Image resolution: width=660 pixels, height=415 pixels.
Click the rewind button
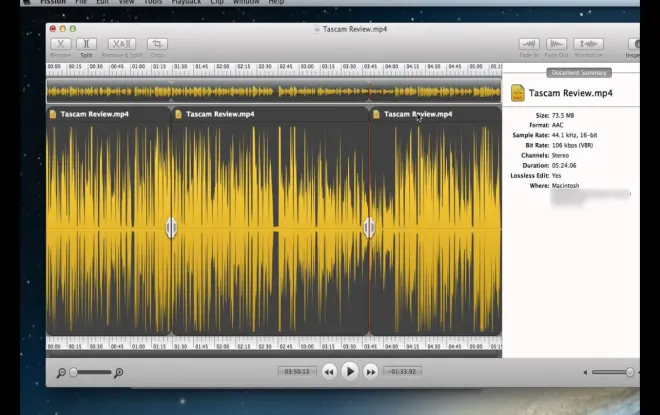pos(329,372)
